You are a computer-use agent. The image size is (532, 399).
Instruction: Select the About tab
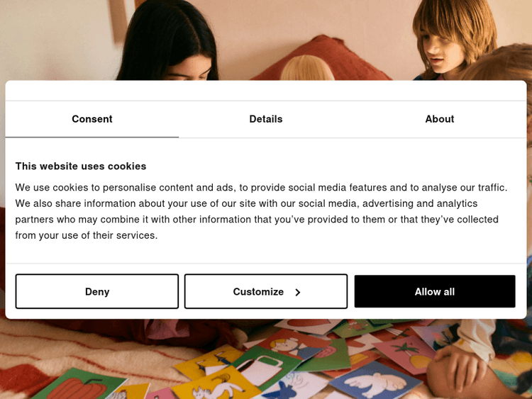(440, 119)
